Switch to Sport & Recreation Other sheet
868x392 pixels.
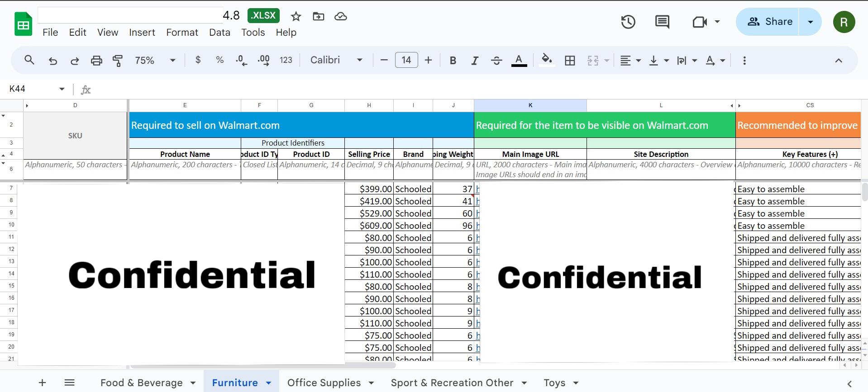452,383
